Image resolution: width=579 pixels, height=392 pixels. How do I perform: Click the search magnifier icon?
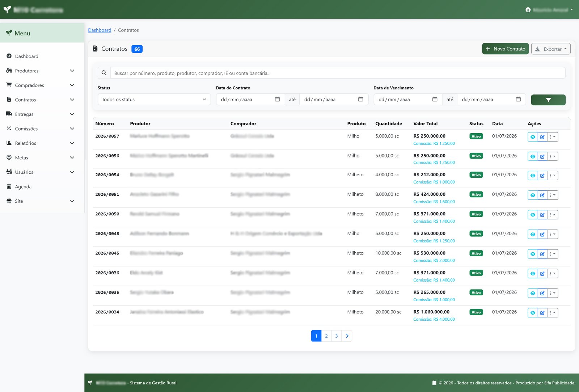[x=104, y=73]
